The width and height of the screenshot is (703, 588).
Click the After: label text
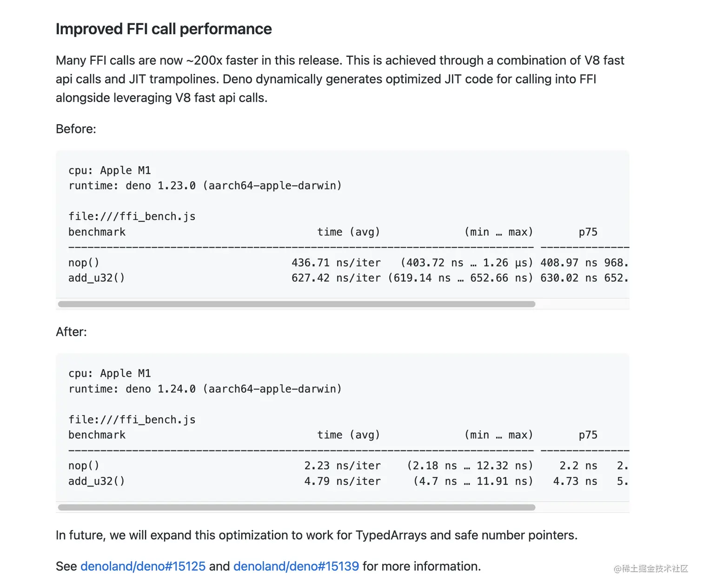(71, 332)
